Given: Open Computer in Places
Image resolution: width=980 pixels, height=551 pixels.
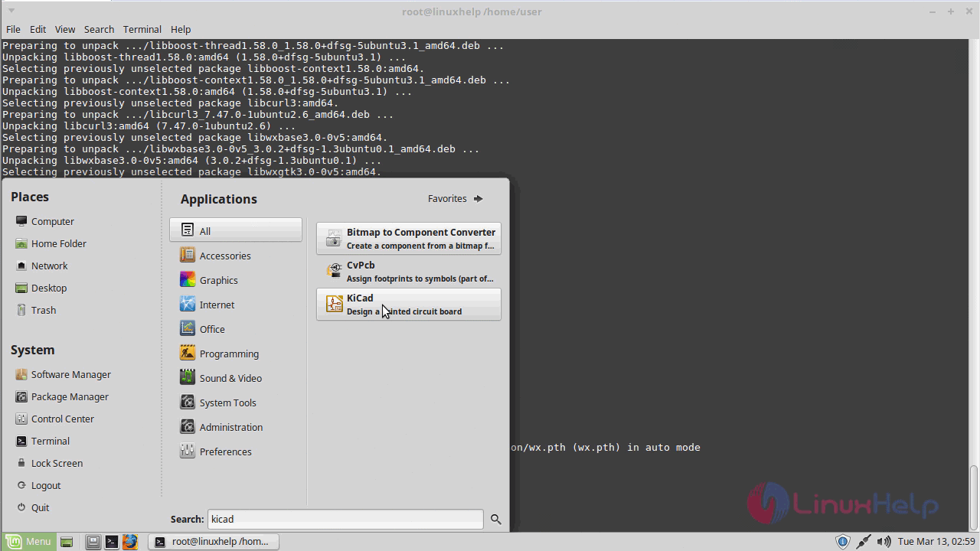Looking at the screenshot, I should coord(44,221).
